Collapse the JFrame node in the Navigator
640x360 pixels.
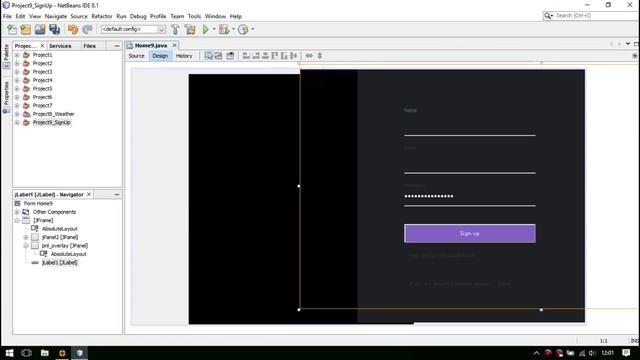[x=17, y=220]
